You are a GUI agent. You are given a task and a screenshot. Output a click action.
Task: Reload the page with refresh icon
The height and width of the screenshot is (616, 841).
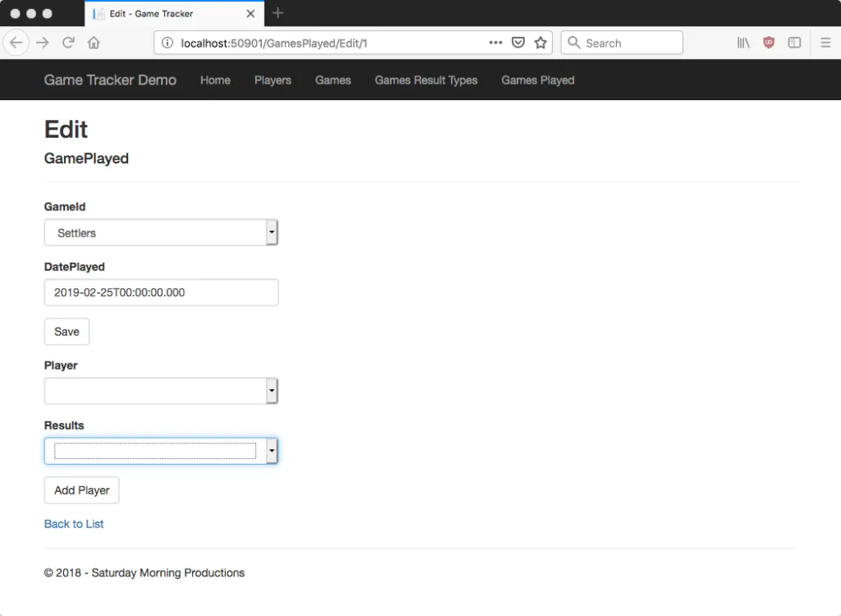coord(68,43)
